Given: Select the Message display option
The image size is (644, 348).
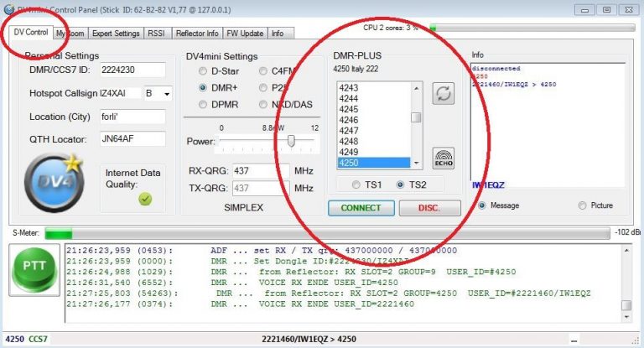Looking at the screenshot, I should point(482,205).
